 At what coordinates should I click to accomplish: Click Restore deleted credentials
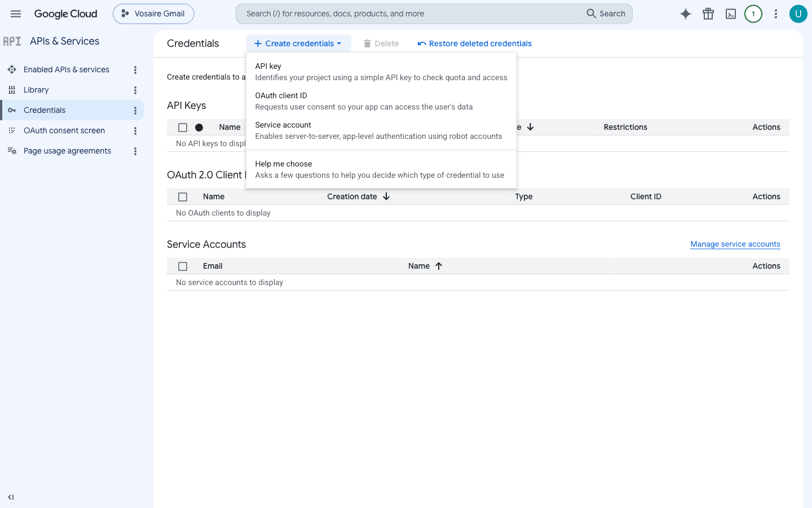tap(475, 43)
